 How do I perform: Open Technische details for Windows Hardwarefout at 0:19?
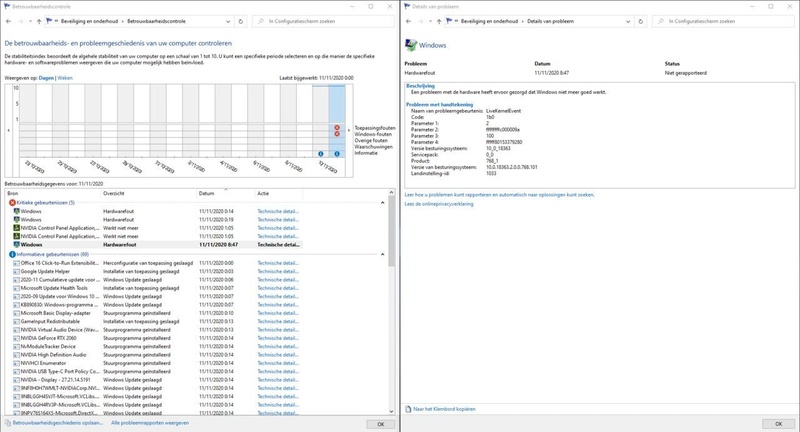[278, 219]
